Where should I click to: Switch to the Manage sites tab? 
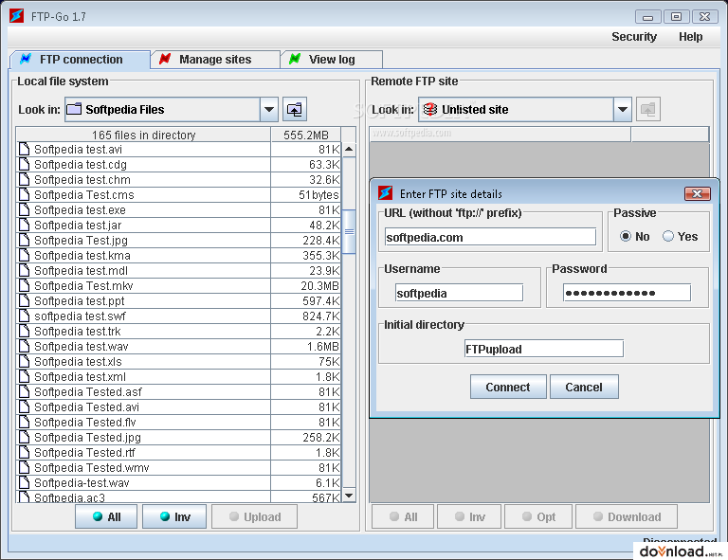(215, 60)
